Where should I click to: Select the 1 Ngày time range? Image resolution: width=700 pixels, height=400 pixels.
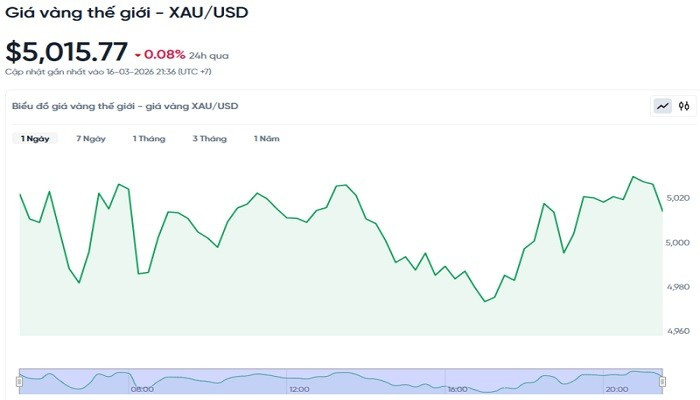[x=36, y=139]
